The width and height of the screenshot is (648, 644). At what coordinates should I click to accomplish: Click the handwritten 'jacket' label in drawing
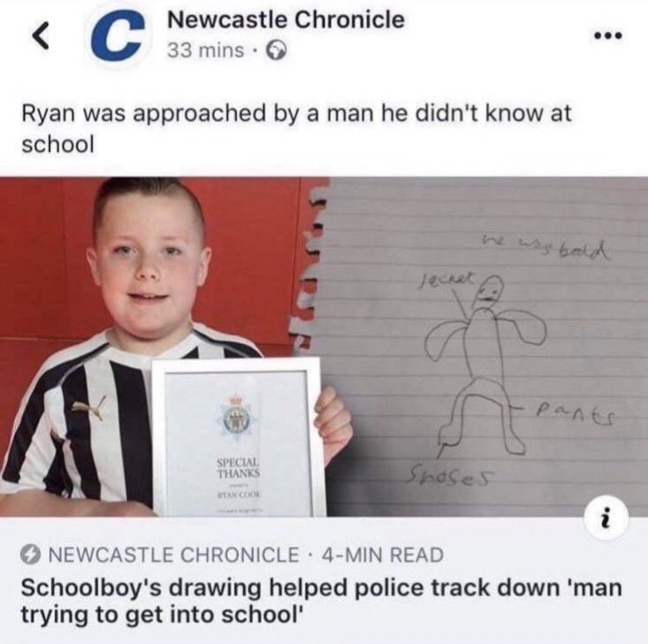point(446,277)
